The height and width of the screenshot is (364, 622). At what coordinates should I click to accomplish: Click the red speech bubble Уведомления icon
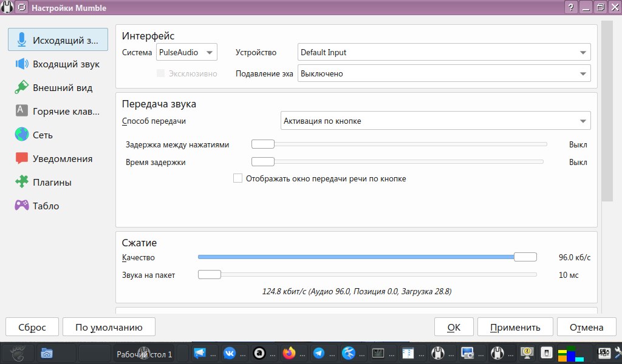click(22, 158)
